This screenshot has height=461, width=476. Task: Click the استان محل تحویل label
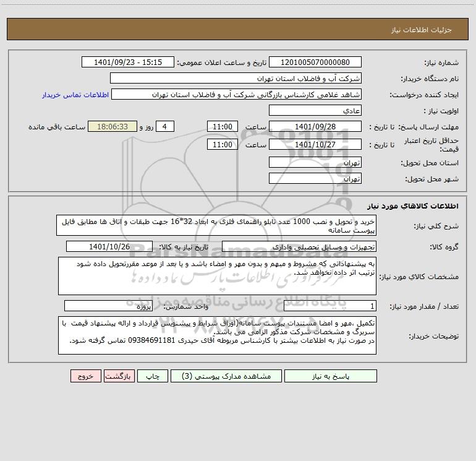pyautogui.click(x=430, y=163)
